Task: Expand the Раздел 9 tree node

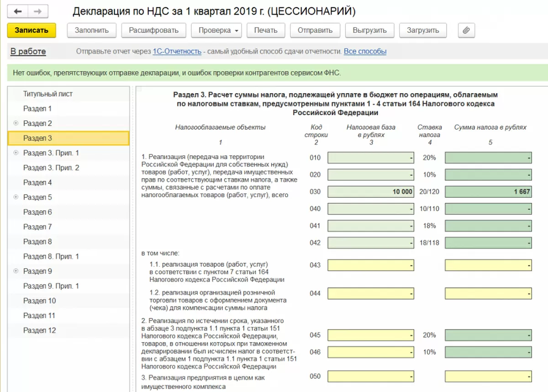Action: [x=16, y=271]
